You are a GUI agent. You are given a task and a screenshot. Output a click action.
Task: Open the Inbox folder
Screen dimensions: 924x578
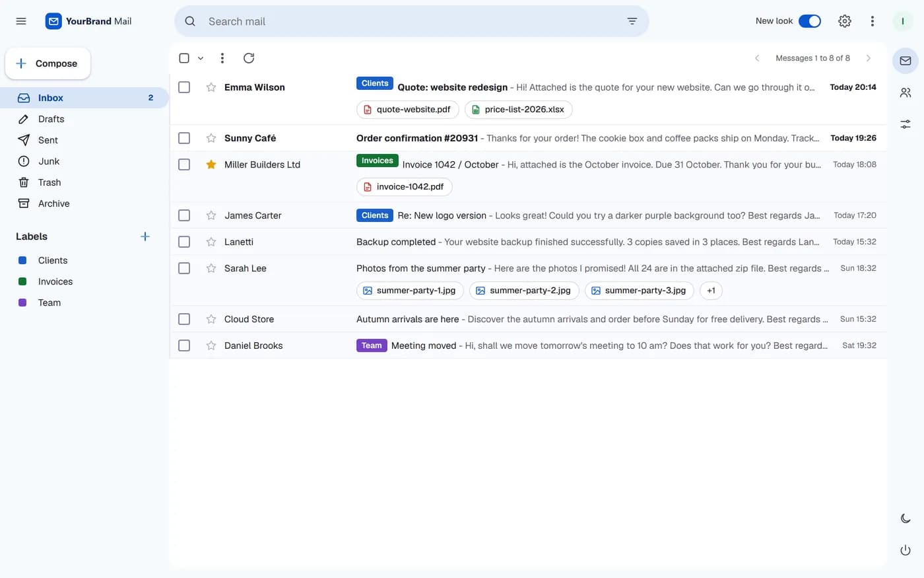pos(84,98)
